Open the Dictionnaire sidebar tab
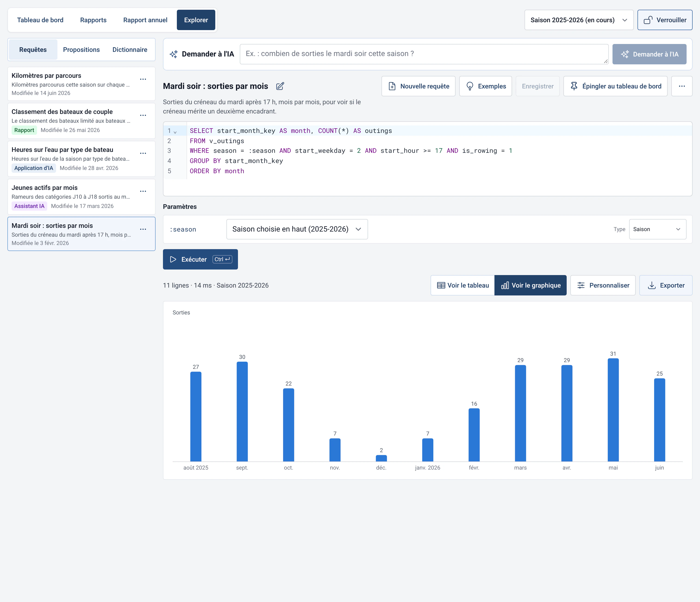Image resolution: width=700 pixels, height=602 pixels. [130, 50]
